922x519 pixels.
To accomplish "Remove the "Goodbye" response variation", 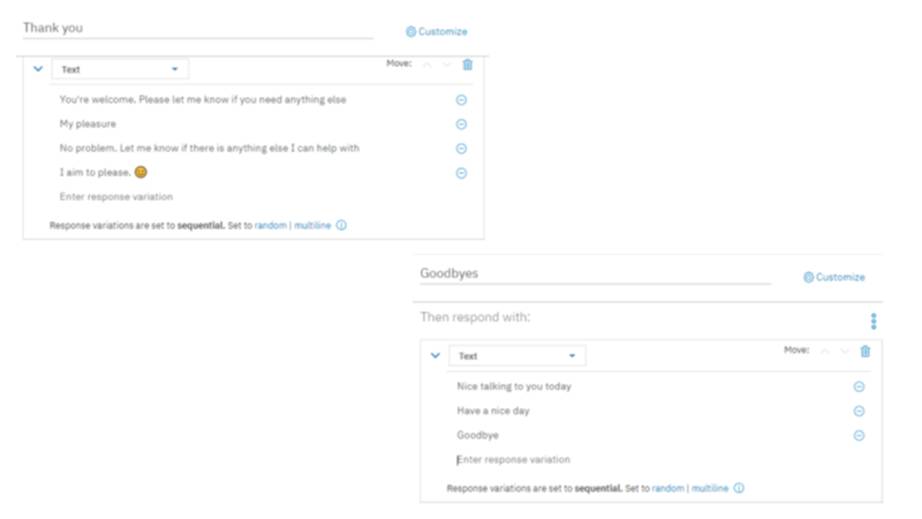I will point(859,436).
